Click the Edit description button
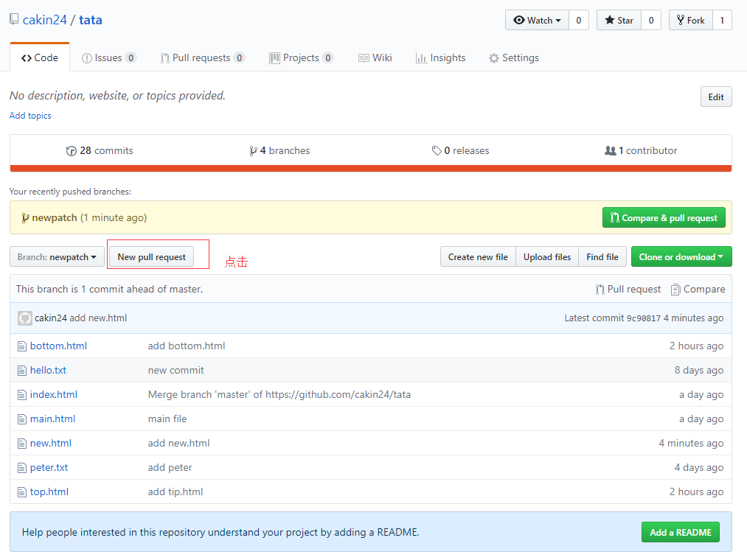747x560 pixels. click(716, 97)
